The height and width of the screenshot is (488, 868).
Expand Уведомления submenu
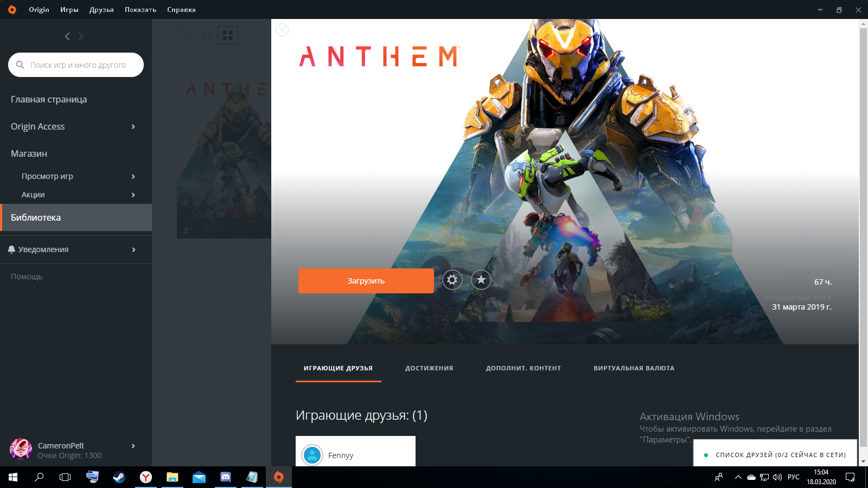[133, 249]
